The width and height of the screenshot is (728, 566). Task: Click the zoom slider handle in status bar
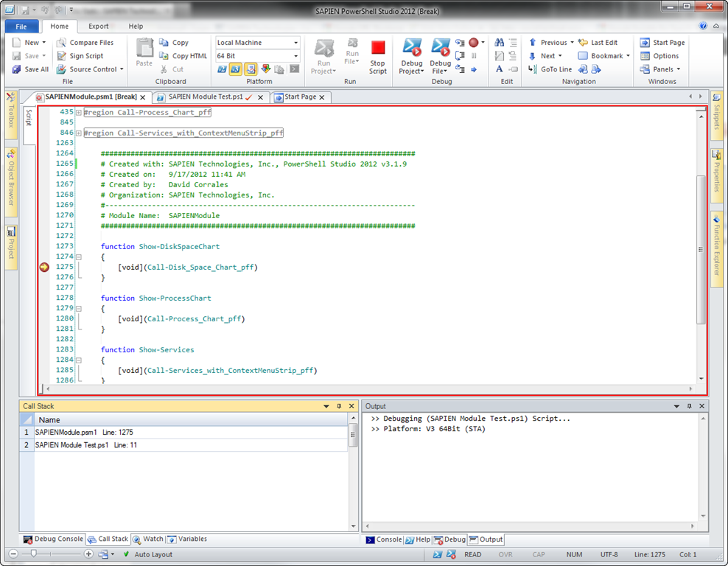(33, 554)
